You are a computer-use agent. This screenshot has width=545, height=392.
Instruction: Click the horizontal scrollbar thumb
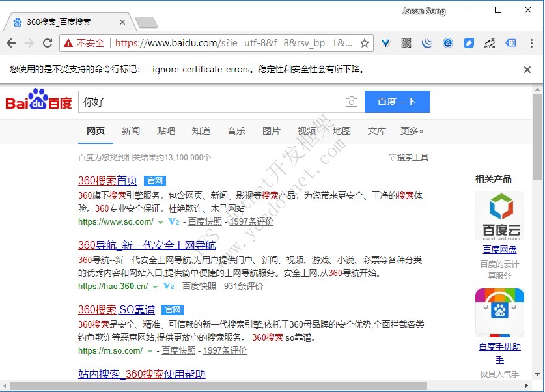pyautogui.click(x=219, y=385)
